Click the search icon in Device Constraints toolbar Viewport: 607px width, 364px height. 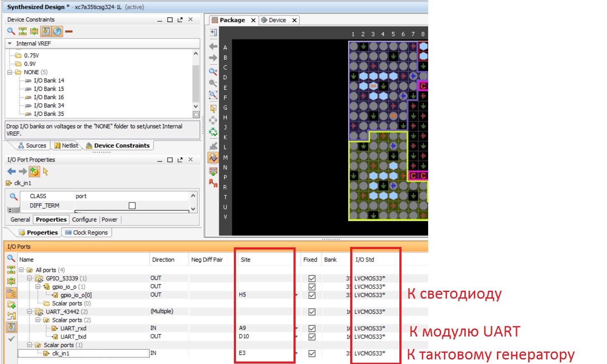[11, 31]
